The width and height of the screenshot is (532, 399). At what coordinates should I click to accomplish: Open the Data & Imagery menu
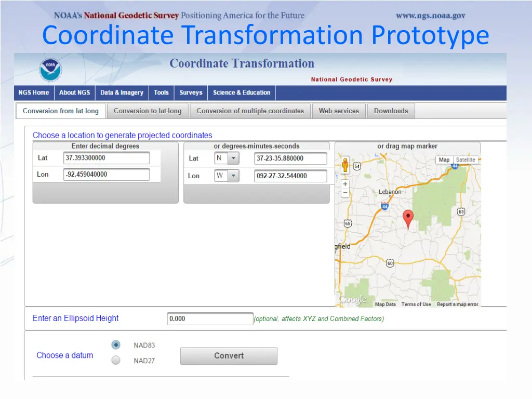coord(122,92)
